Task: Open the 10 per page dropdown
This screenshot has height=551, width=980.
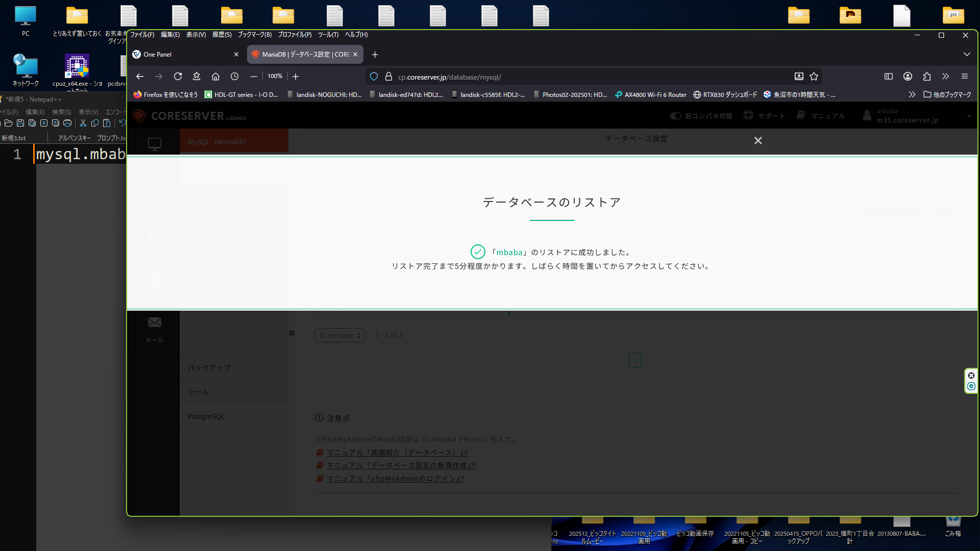Action: pyautogui.click(x=339, y=335)
